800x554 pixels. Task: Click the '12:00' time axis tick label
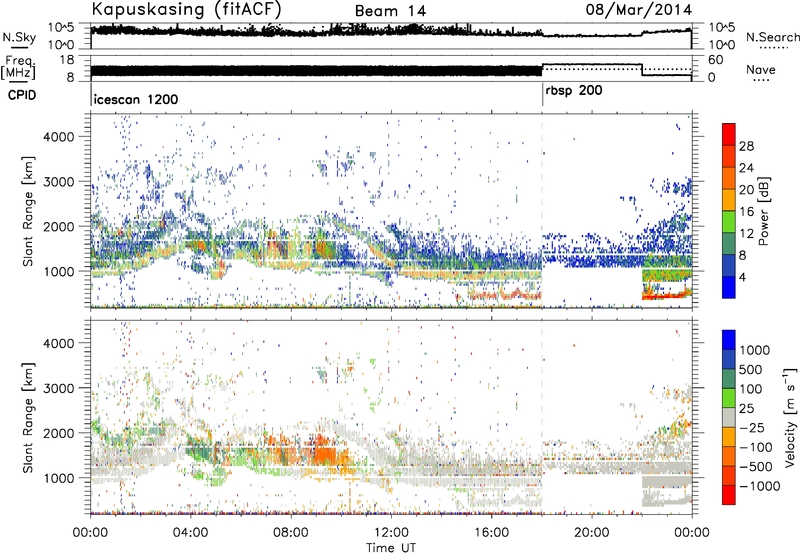pyautogui.click(x=391, y=533)
